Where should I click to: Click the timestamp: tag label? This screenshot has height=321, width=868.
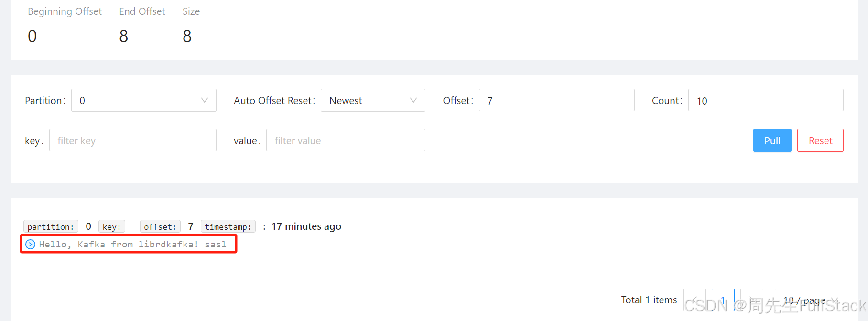pos(228,226)
